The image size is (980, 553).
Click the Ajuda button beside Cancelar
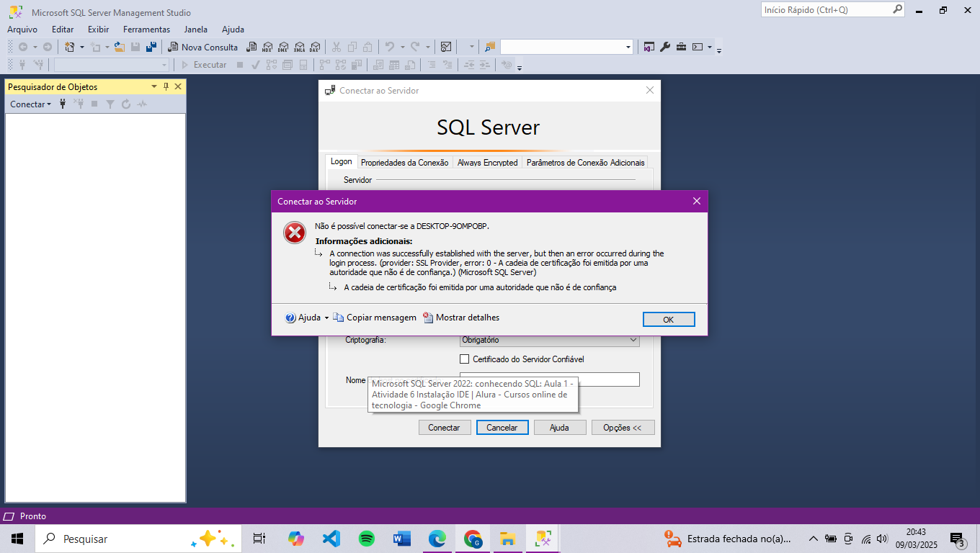(x=559, y=428)
